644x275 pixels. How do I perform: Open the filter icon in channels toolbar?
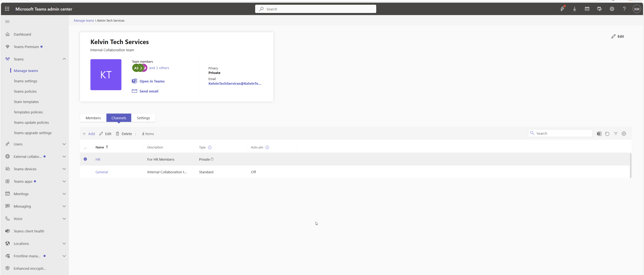tap(616, 134)
